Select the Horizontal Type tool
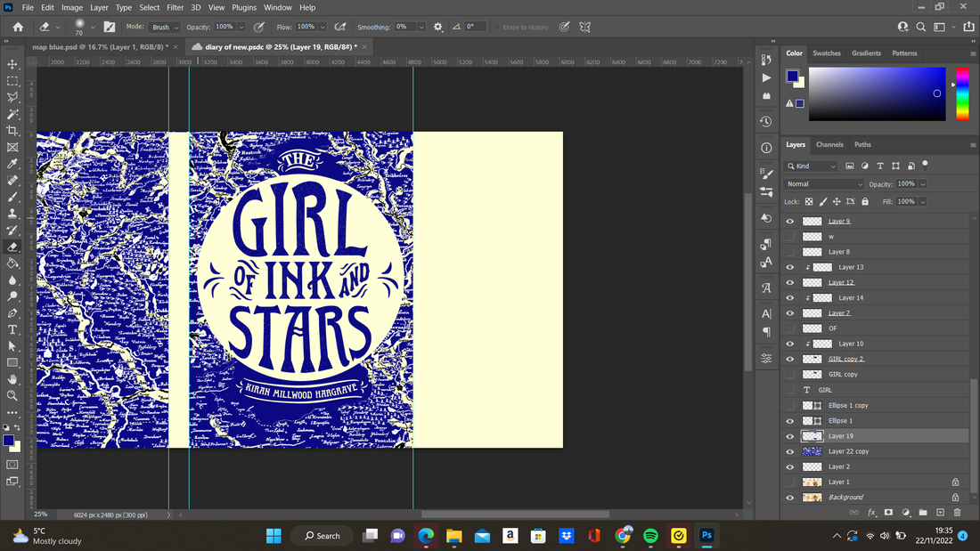 [x=12, y=329]
